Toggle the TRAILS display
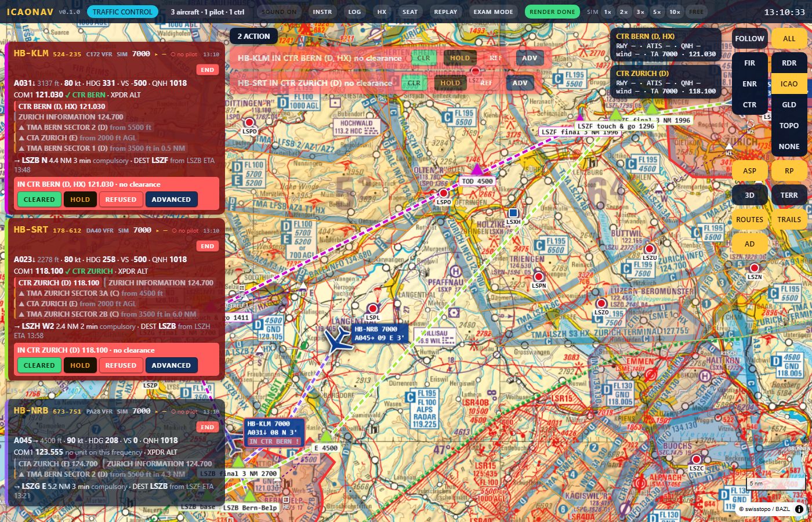The height and width of the screenshot is (522, 812). click(789, 220)
